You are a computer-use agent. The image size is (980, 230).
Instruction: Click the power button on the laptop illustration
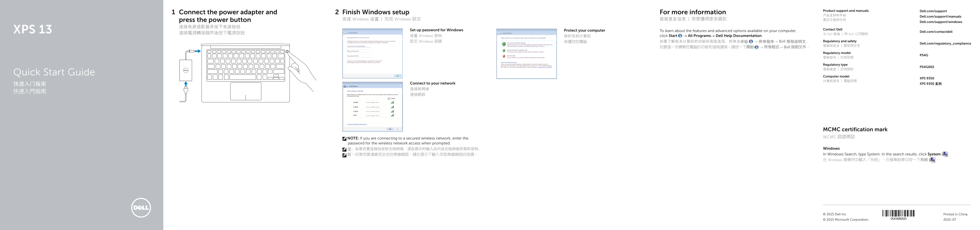(287, 52)
